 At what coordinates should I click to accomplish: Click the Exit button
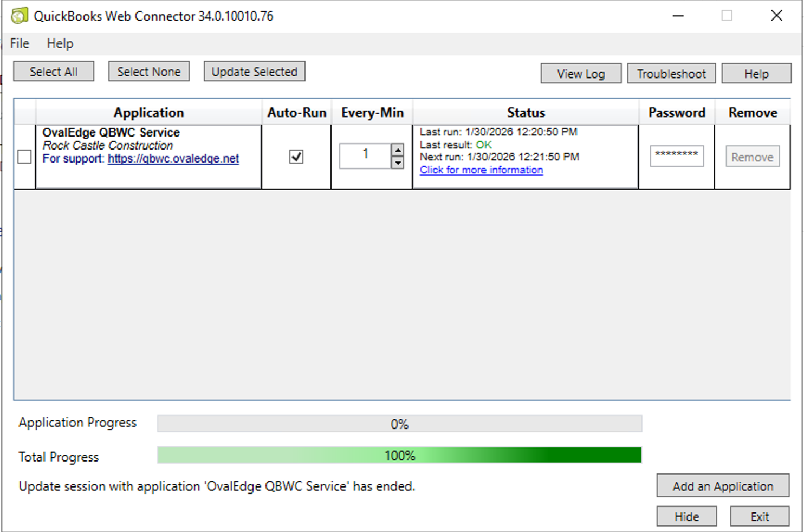coord(760,517)
